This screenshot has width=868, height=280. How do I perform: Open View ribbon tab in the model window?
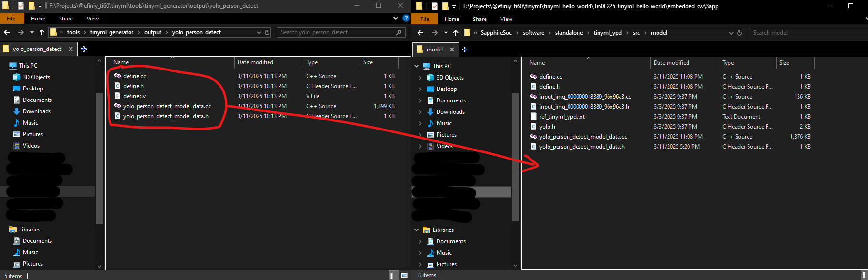click(x=506, y=19)
